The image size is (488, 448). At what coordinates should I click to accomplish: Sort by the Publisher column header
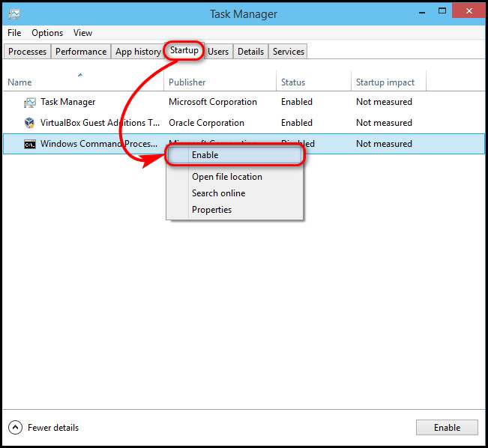click(220, 82)
